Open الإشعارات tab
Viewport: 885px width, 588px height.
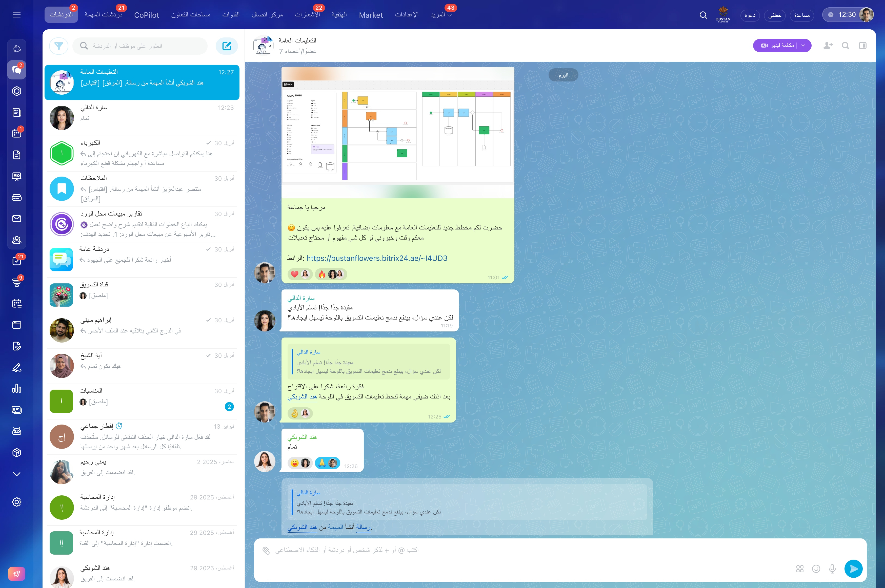point(307,15)
